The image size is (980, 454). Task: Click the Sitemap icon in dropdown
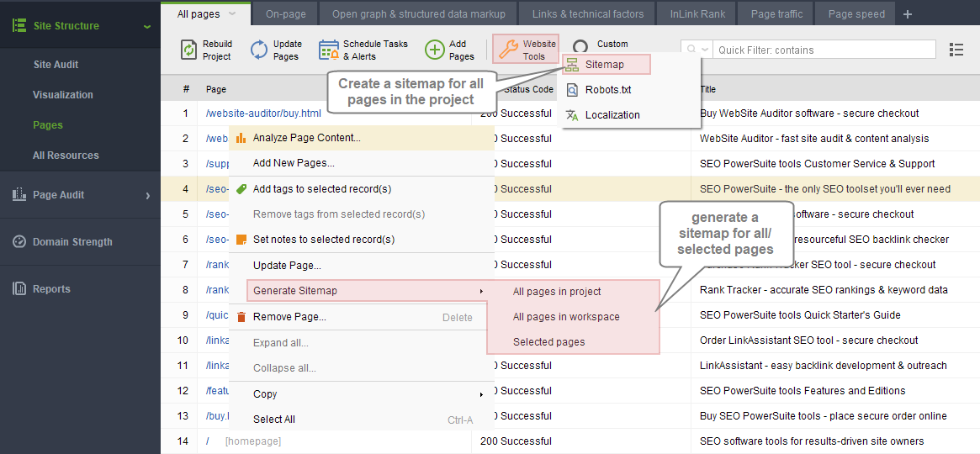[x=572, y=65]
